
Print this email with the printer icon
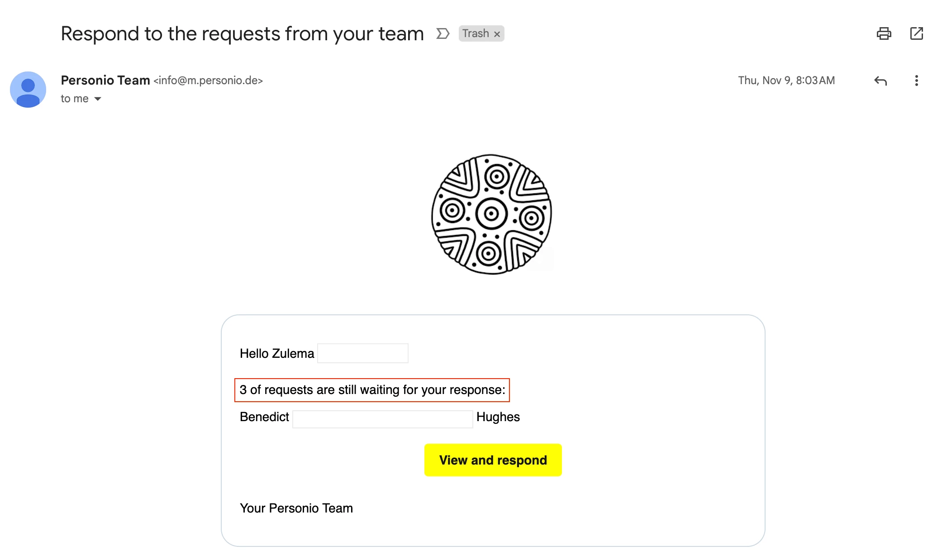pyautogui.click(x=884, y=33)
